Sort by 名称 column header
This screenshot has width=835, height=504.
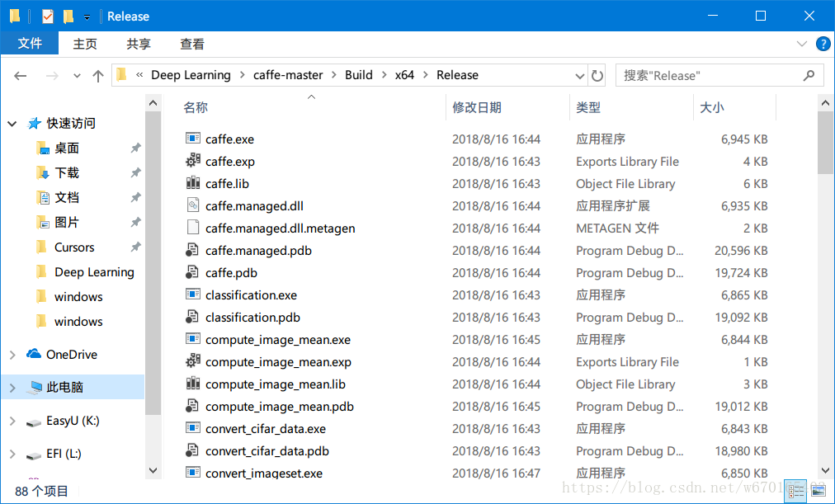[x=312, y=107]
